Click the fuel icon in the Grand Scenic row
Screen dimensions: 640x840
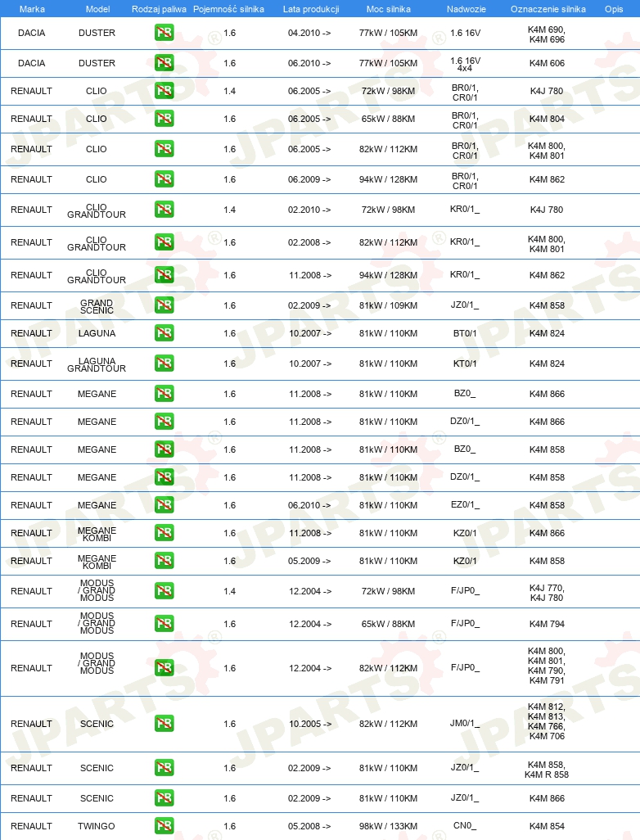[164, 305]
